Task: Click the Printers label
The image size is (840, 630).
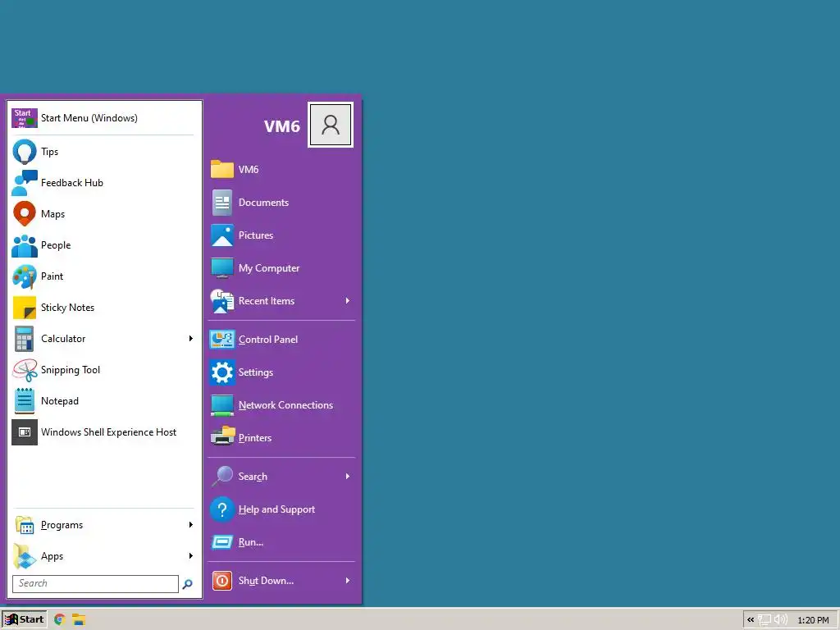Action: tap(255, 438)
